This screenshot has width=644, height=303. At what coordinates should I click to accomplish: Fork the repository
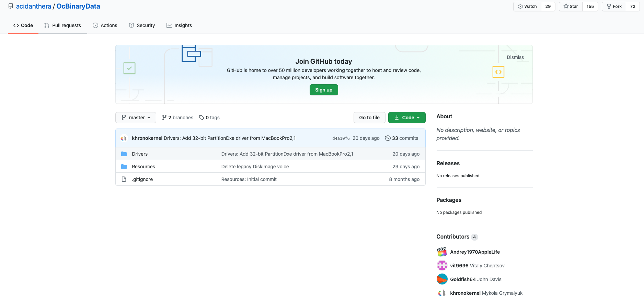tap(614, 7)
